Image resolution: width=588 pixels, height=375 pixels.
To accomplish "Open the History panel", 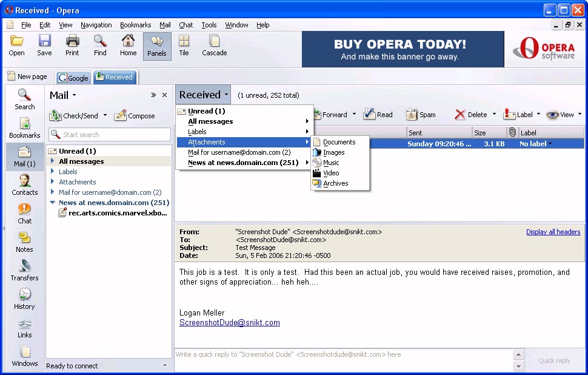I will click(25, 299).
